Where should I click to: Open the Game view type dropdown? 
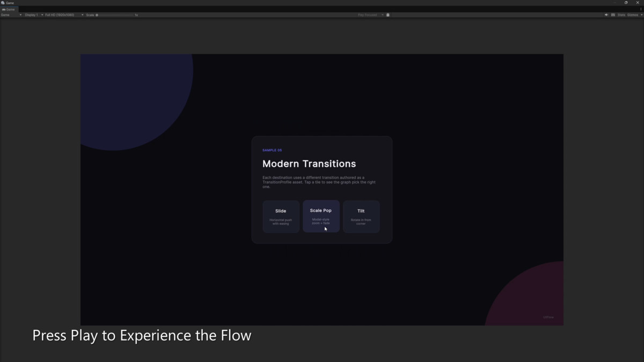[11, 15]
